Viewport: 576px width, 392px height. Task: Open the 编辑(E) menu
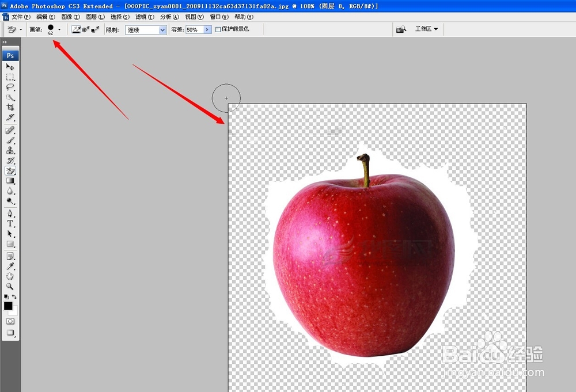pyautogui.click(x=46, y=17)
